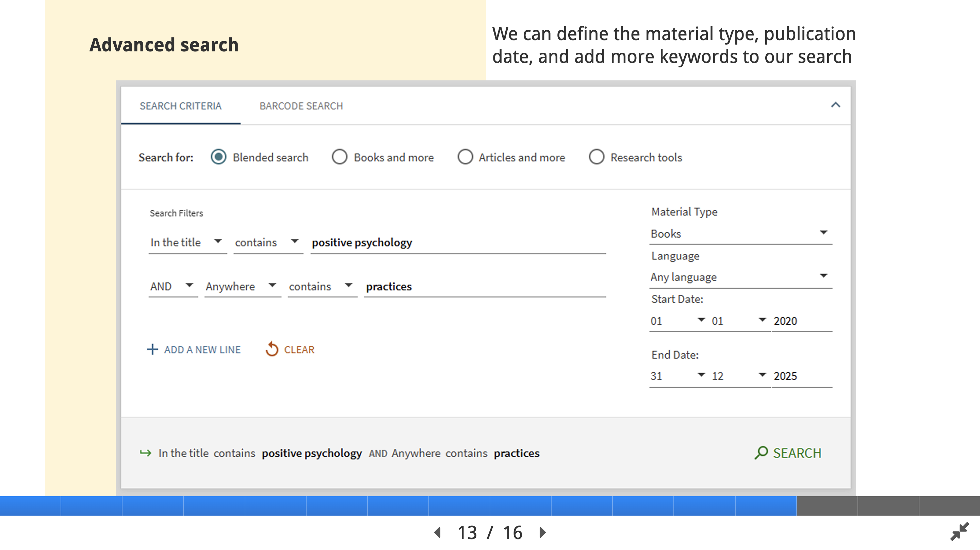Image resolution: width=980 pixels, height=550 pixels.
Task: Open the AND operator dropdown
Action: point(172,286)
